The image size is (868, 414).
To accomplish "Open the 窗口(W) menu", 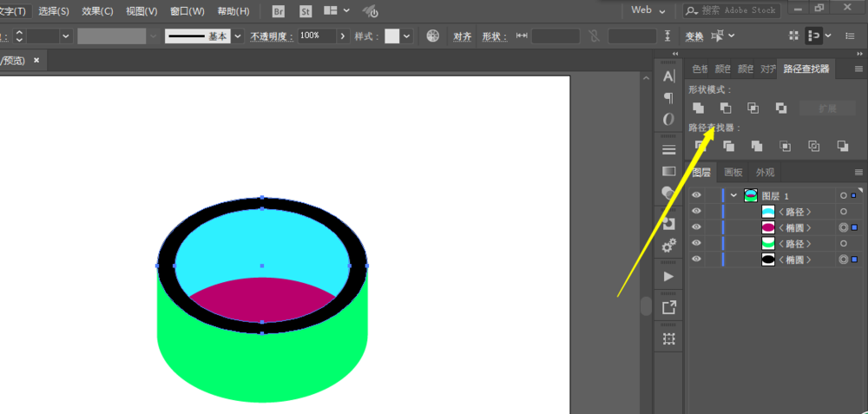I will [187, 11].
